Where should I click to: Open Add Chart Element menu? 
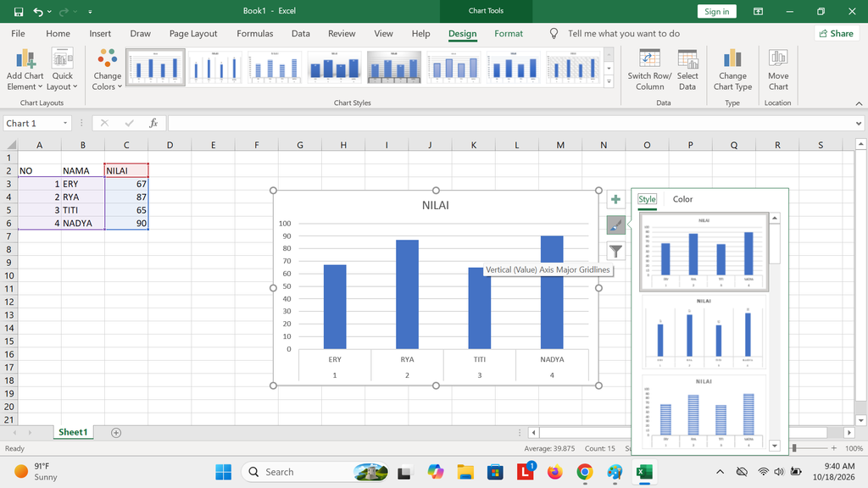pyautogui.click(x=25, y=69)
